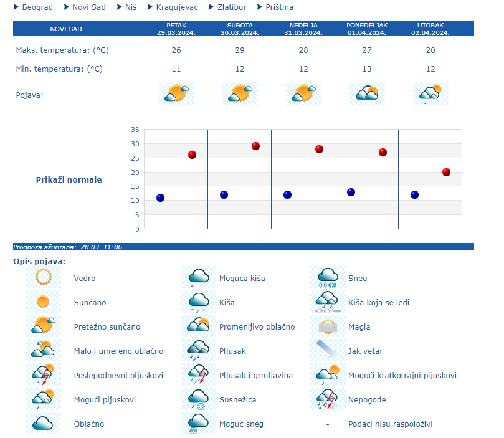Image resolution: width=504 pixels, height=438 pixels.
Task: Click the Sneg legend icon
Action: coord(327,278)
